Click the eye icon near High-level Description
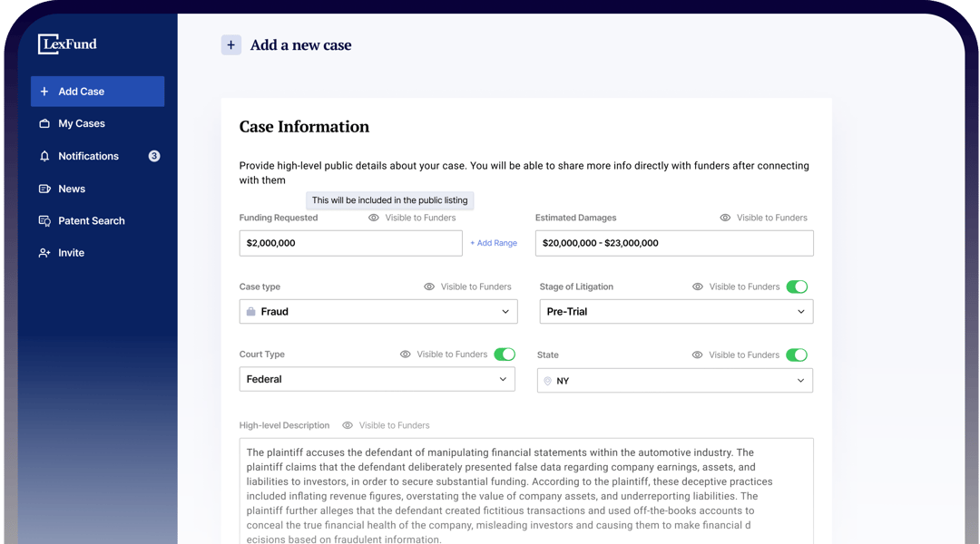This screenshot has height=544, width=980. click(x=348, y=425)
